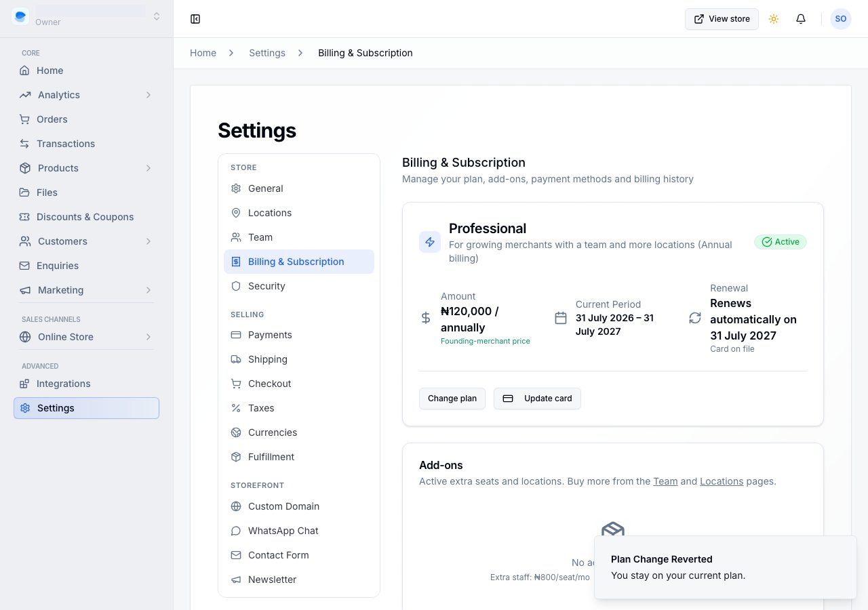
Task: Select Settings in the main sidebar
Action: click(x=86, y=408)
